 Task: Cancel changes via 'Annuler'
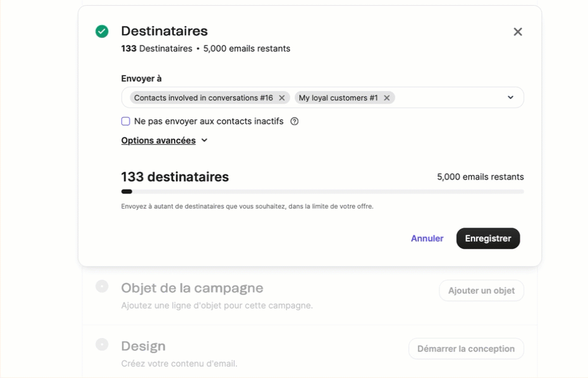[427, 238]
